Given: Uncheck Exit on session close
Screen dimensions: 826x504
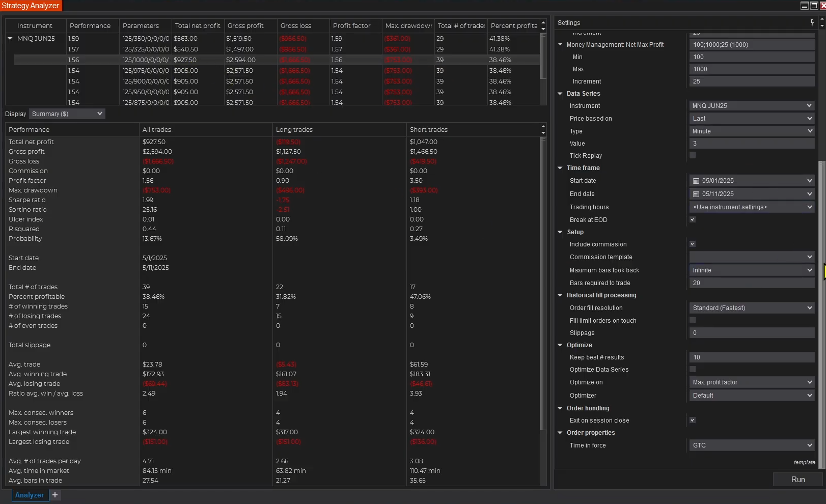Looking at the screenshot, I should click(693, 420).
